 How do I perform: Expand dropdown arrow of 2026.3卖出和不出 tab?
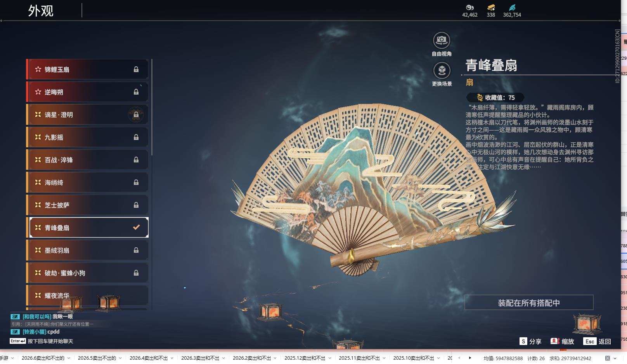pos(223,358)
